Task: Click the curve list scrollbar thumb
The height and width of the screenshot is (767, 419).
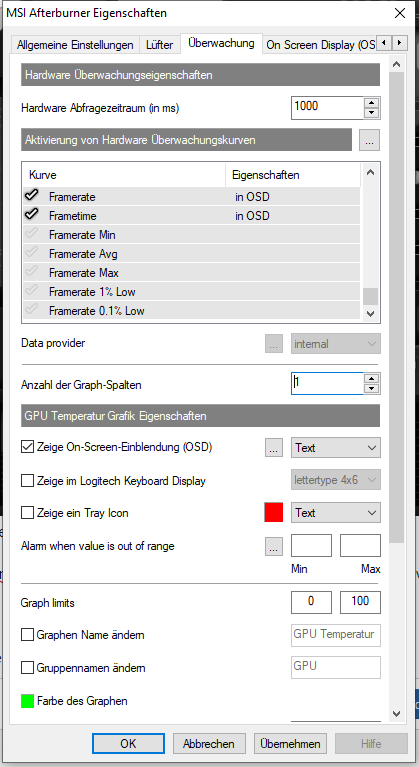Action: pos(371,296)
